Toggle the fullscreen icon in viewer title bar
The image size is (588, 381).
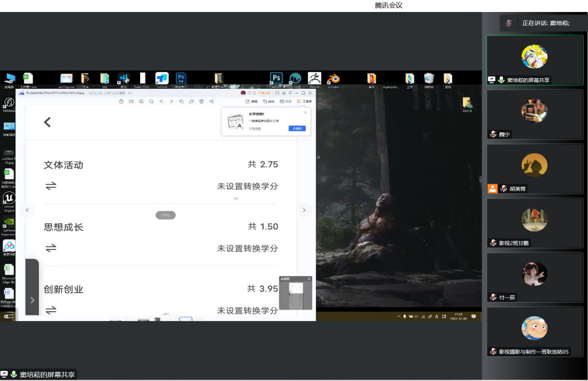click(277, 93)
